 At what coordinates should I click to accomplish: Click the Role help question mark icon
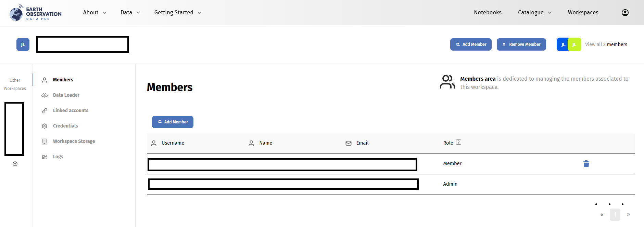point(458,142)
